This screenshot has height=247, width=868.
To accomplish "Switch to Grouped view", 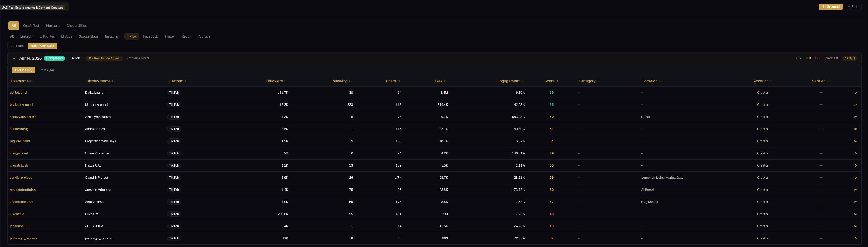I will pyautogui.click(x=830, y=7).
